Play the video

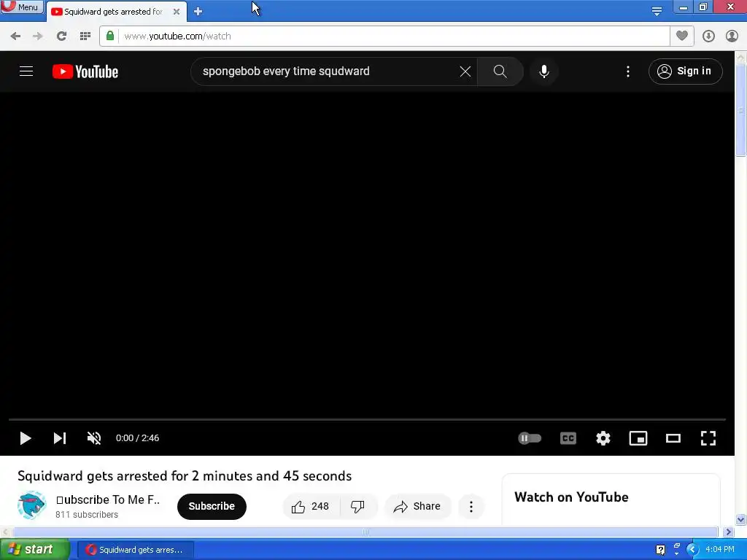(26, 438)
